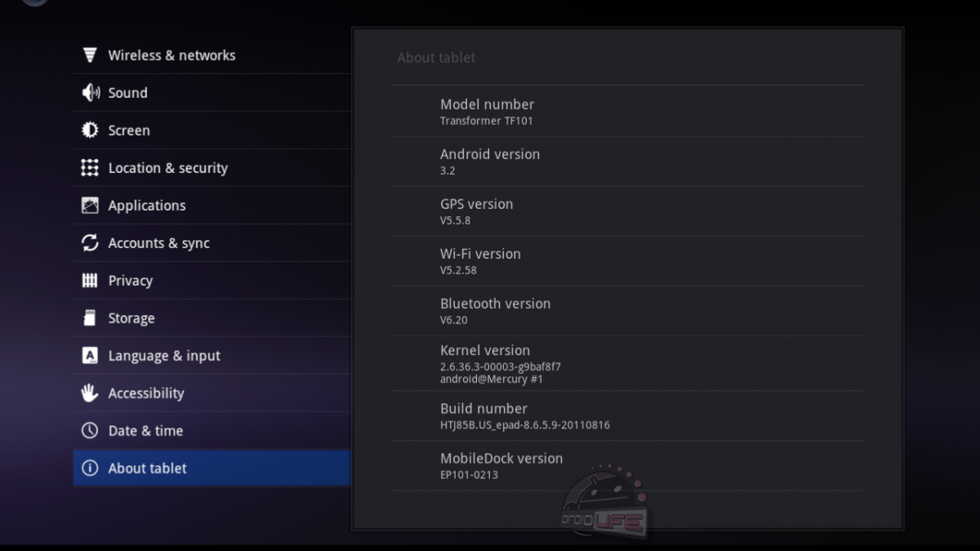980x551 pixels.
Task: Click the Accounts & sync arrows icon
Action: [90, 243]
